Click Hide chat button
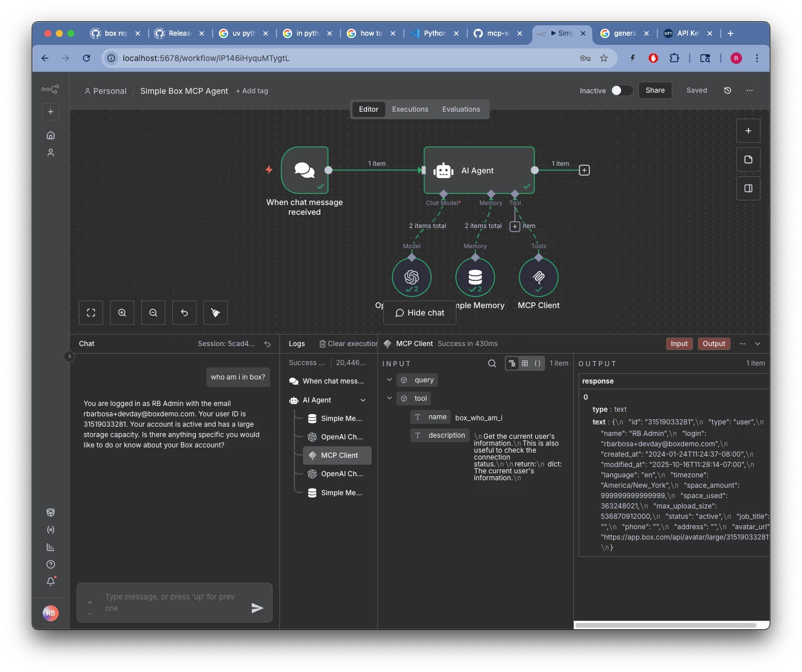Viewport: 802px width, 672px height. 420,313
